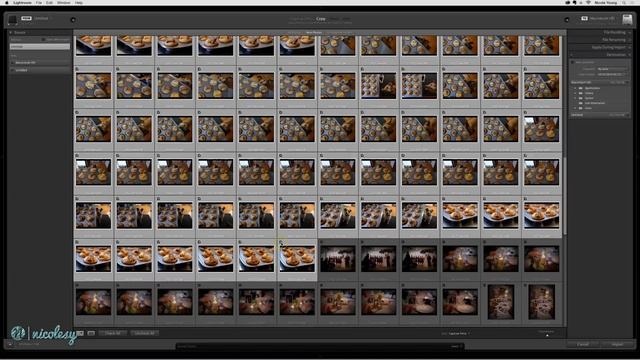Click the collapse dialog button at bottom left
This screenshot has height=360, width=640.
(10, 344)
